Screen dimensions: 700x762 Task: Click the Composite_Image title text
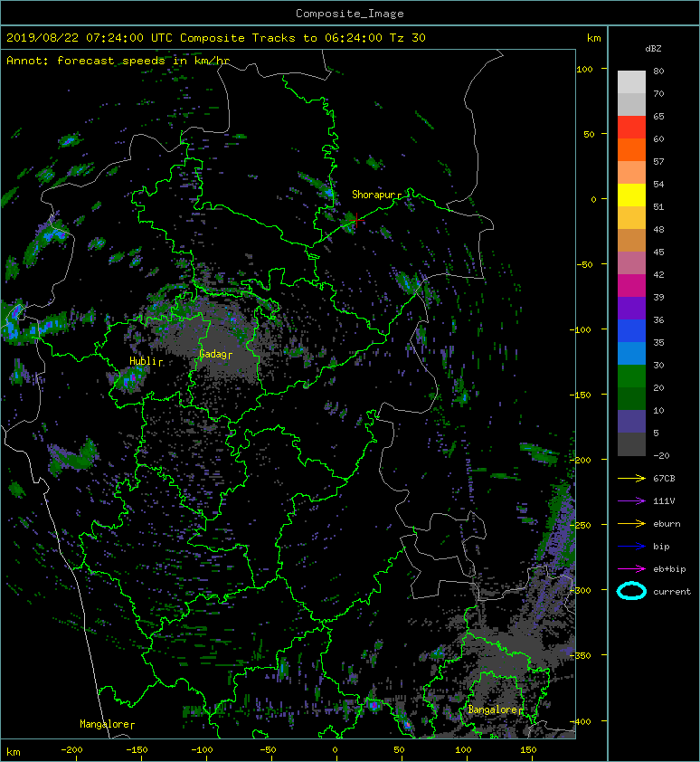click(x=350, y=14)
